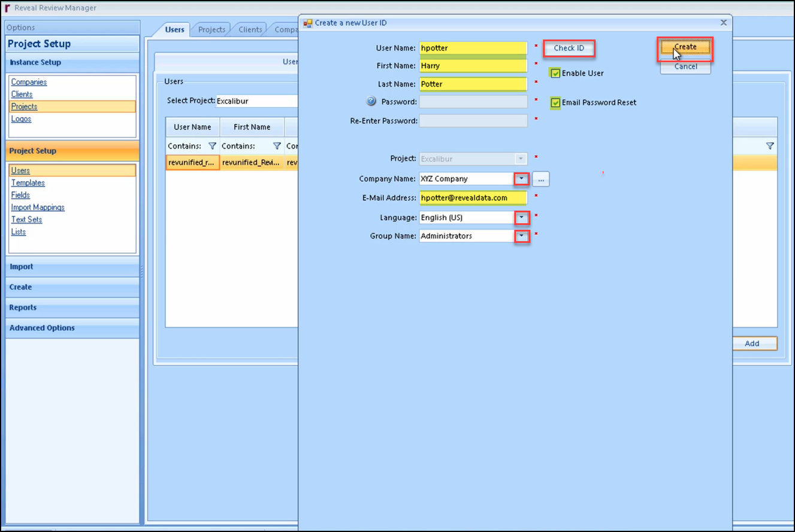Toggle the Email Password Reset checkbox
795x532 pixels.
point(555,102)
